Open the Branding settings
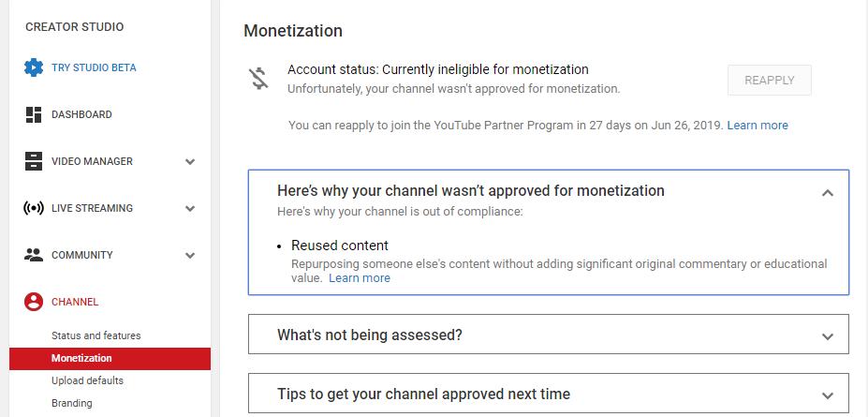The height and width of the screenshot is (417, 868). pos(71,403)
